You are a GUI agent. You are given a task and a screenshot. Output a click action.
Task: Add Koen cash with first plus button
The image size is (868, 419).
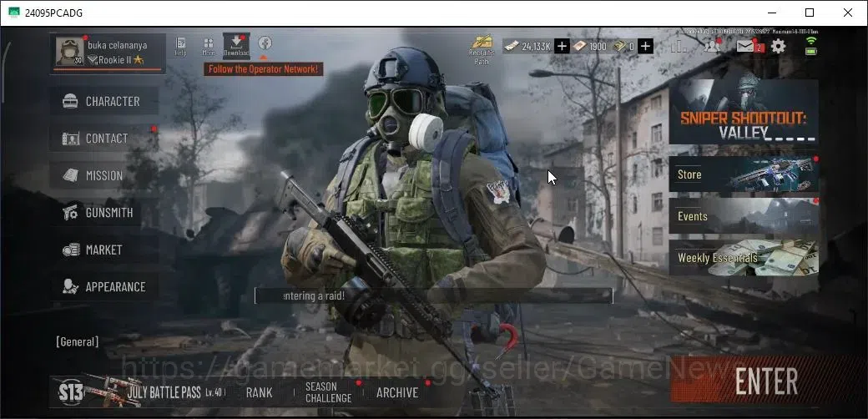tap(562, 47)
